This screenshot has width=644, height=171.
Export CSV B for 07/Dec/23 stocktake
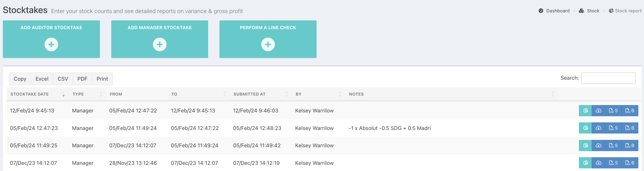coord(630,163)
